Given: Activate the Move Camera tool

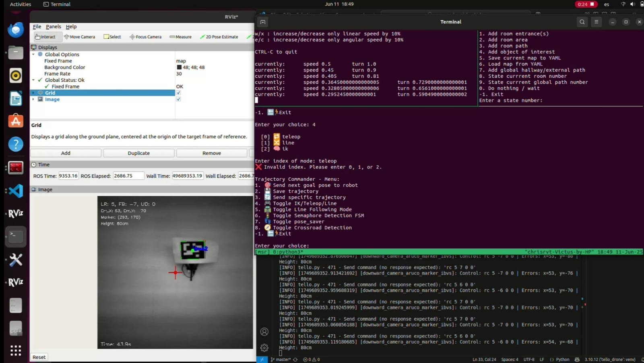Looking at the screenshot, I should tap(79, 37).
